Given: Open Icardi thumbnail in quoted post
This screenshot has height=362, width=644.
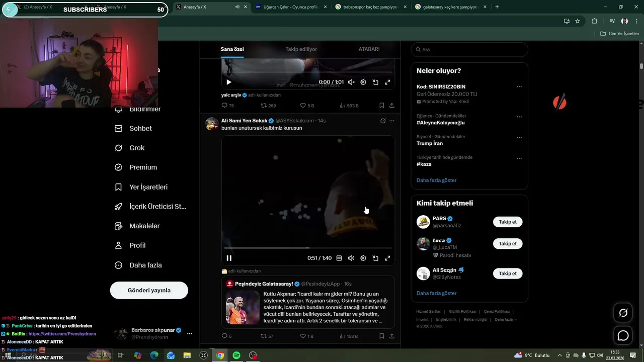Looking at the screenshot, I should click(x=243, y=308).
